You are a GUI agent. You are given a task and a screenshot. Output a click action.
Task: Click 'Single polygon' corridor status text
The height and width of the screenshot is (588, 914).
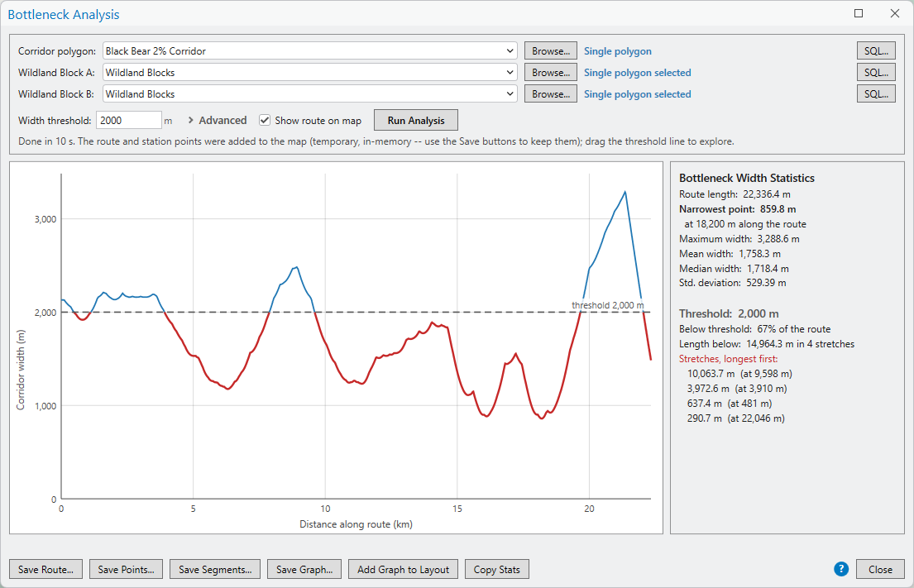click(x=618, y=51)
